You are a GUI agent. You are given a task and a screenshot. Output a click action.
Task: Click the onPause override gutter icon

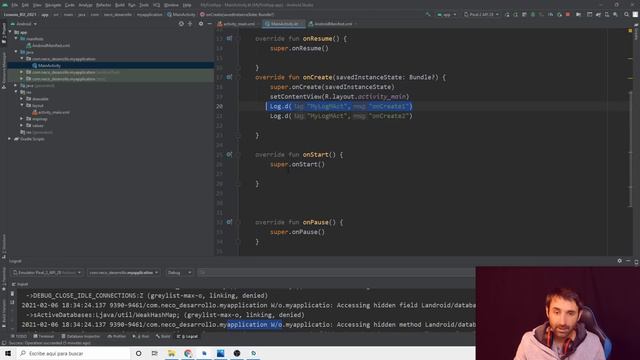click(229, 222)
